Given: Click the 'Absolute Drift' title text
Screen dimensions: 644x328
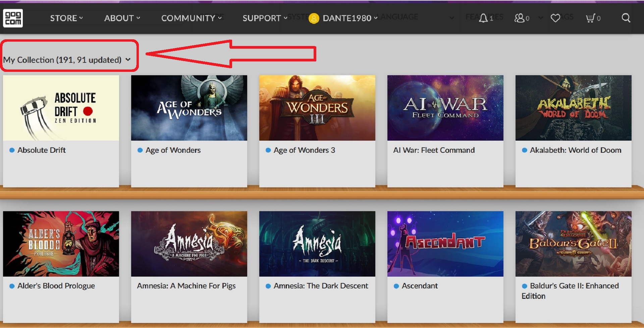Looking at the screenshot, I should point(42,150).
